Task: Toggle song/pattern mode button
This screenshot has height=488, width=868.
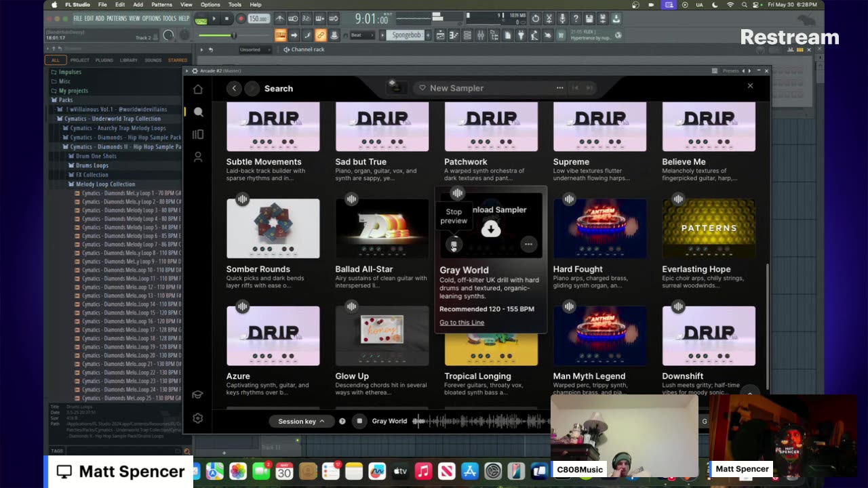Action: [201, 19]
